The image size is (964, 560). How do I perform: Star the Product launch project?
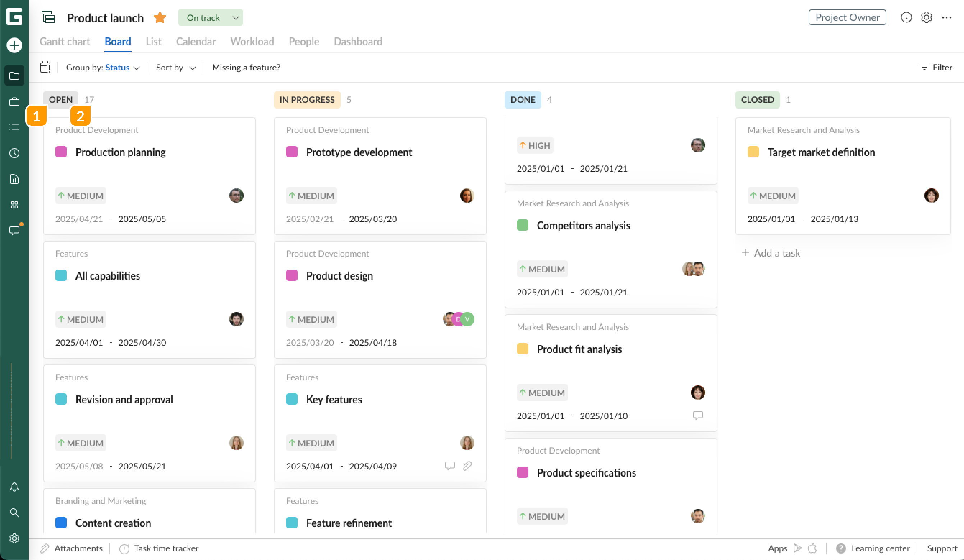160,17
